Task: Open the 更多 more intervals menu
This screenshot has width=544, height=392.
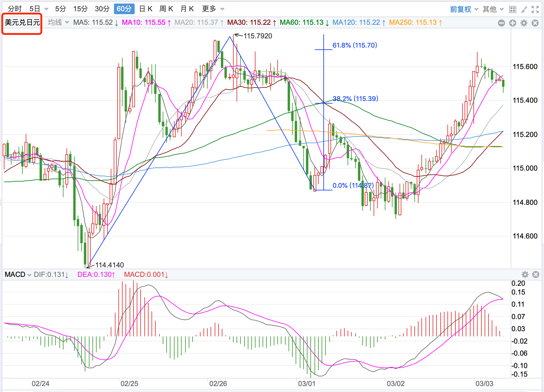Action: tap(213, 9)
